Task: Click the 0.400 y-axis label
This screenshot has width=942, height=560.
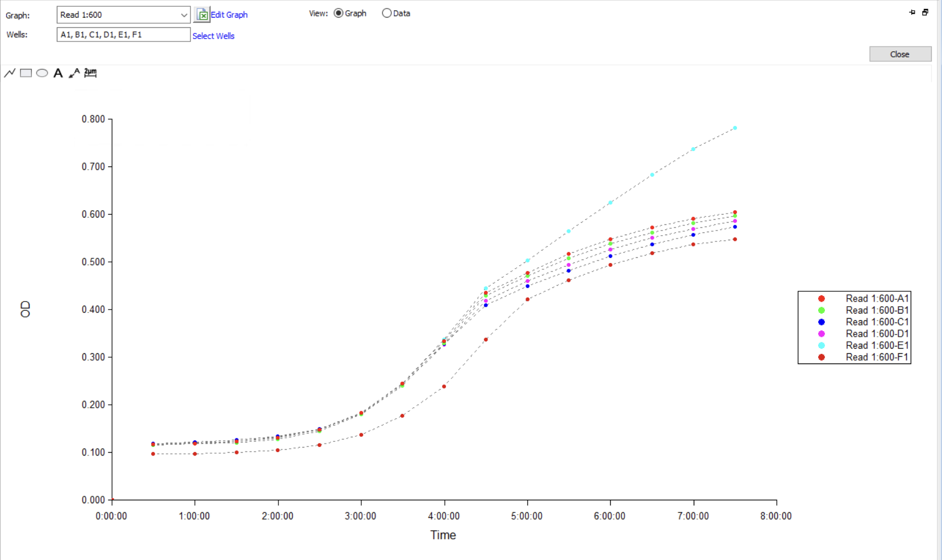Action: [x=94, y=310]
